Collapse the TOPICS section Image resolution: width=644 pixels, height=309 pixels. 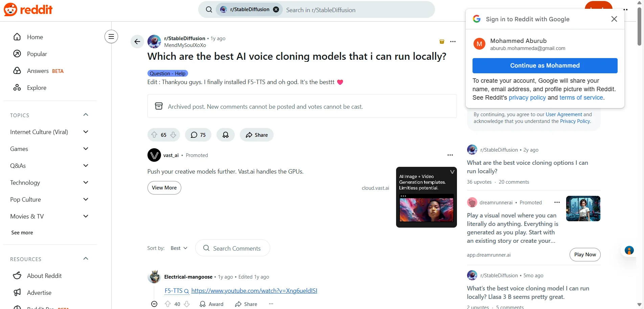click(x=86, y=115)
